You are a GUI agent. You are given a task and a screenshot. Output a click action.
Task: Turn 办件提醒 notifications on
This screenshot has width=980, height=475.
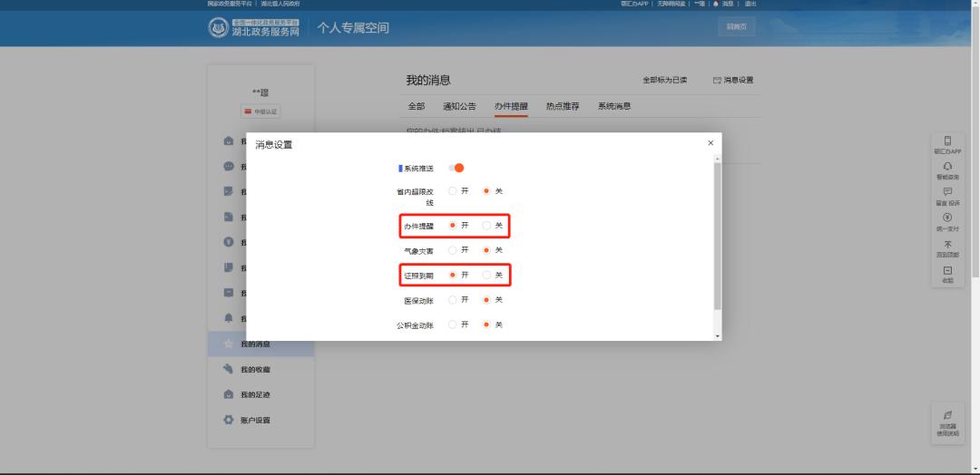[x=453, y=226]
